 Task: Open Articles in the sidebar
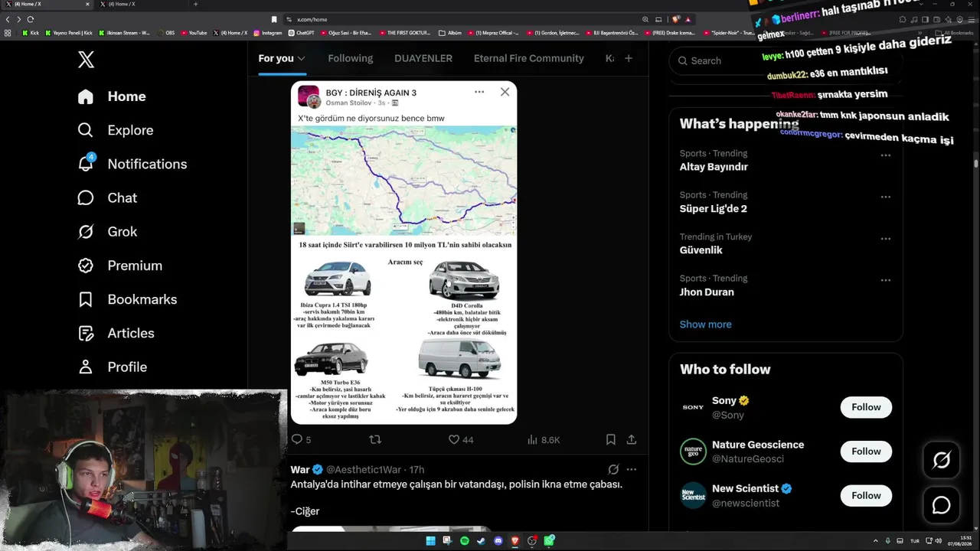(116, 333)
